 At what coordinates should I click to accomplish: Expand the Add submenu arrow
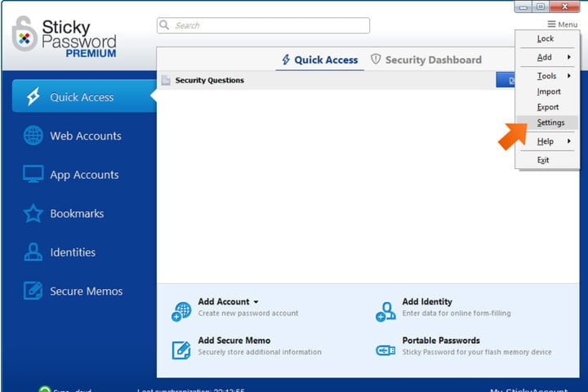569,57
